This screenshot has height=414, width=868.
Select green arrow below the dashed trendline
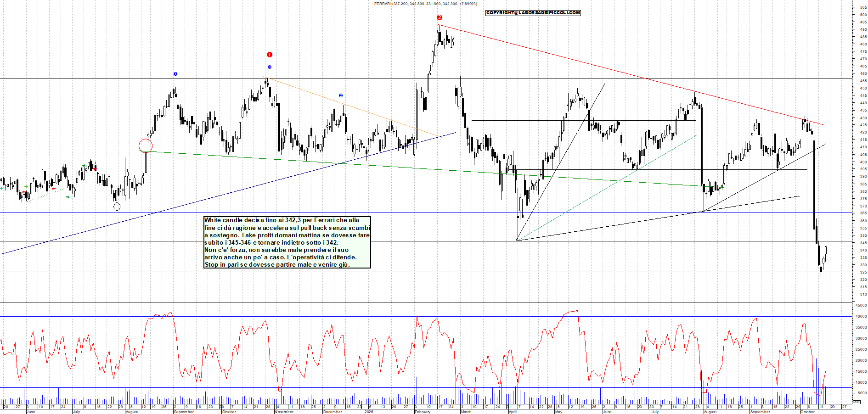pyautogui.click(x=68, y=197)
